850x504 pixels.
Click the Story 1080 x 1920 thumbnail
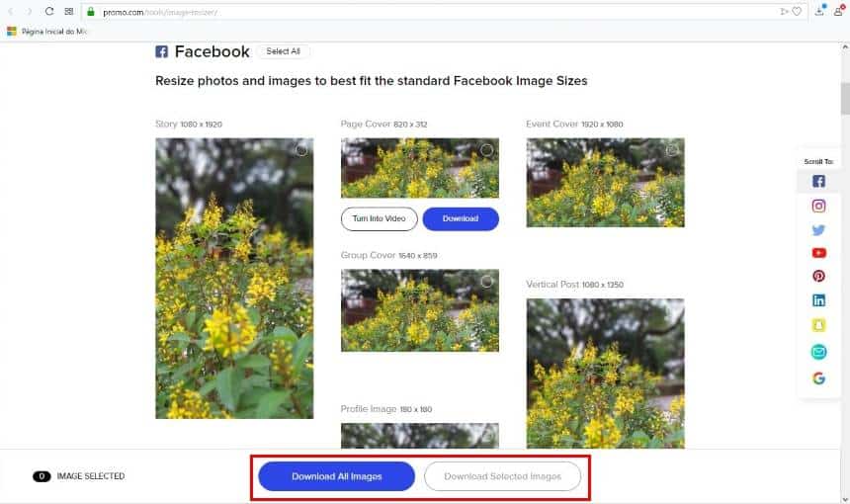234,278
